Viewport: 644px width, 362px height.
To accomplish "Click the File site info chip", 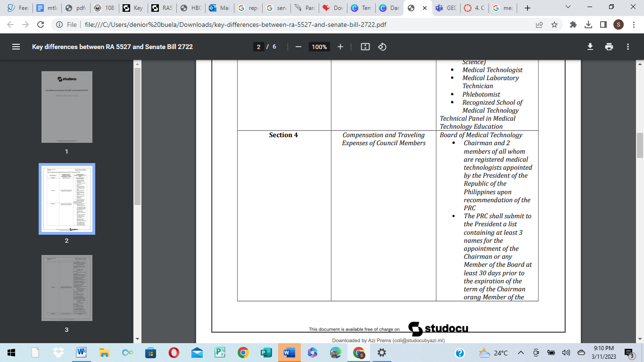I will 66,25.
